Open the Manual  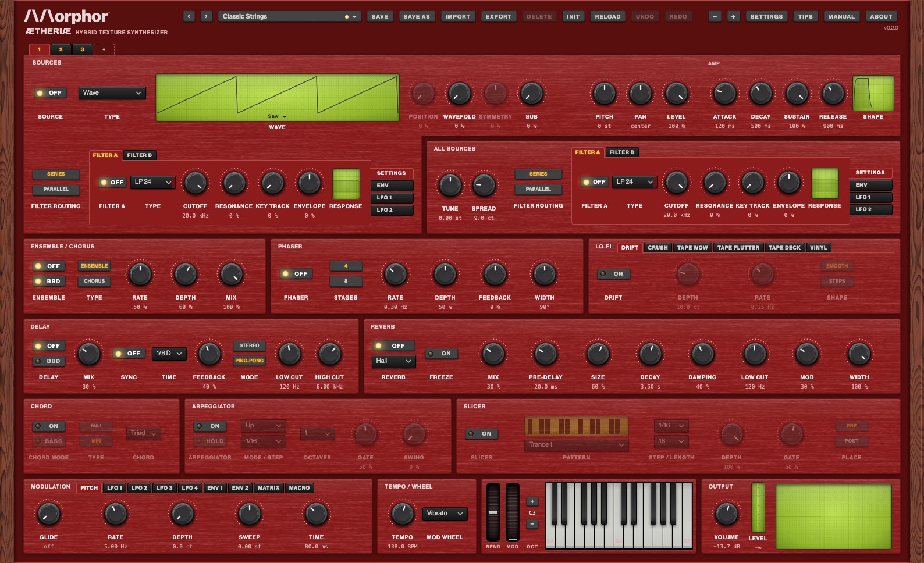coord(841,16)
